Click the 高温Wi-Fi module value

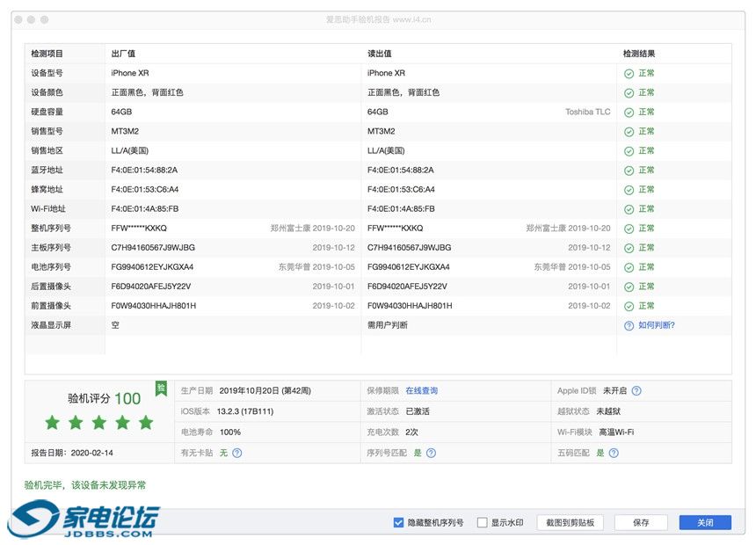pos(616,432)
